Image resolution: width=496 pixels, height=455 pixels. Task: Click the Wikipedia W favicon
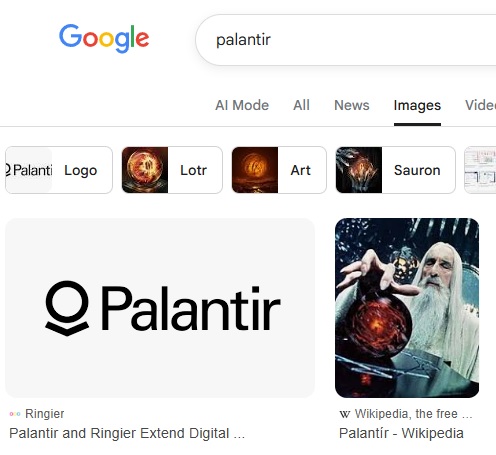click(345, 414)
